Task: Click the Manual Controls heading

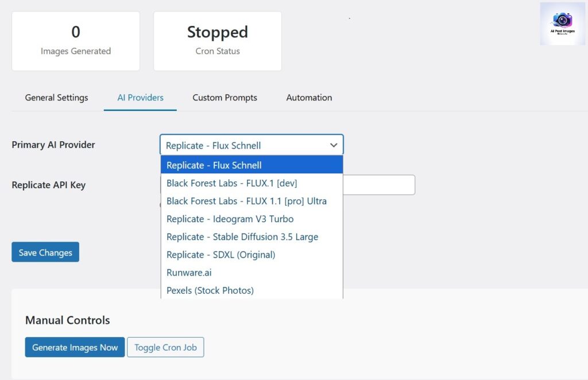Action: pos(68,320)
